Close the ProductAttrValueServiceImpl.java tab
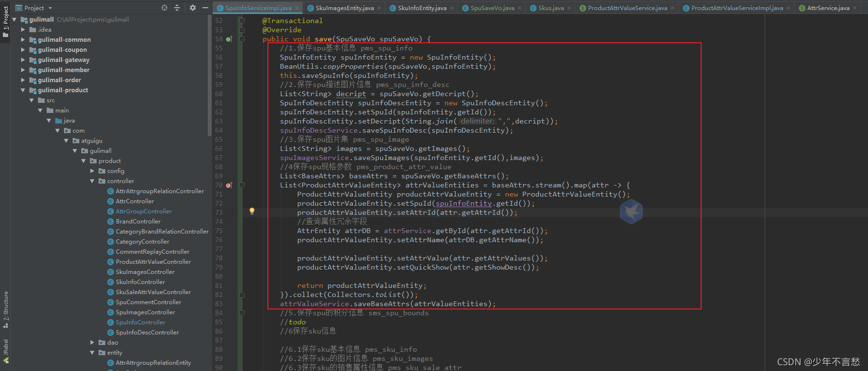 (x=788, y=8)
